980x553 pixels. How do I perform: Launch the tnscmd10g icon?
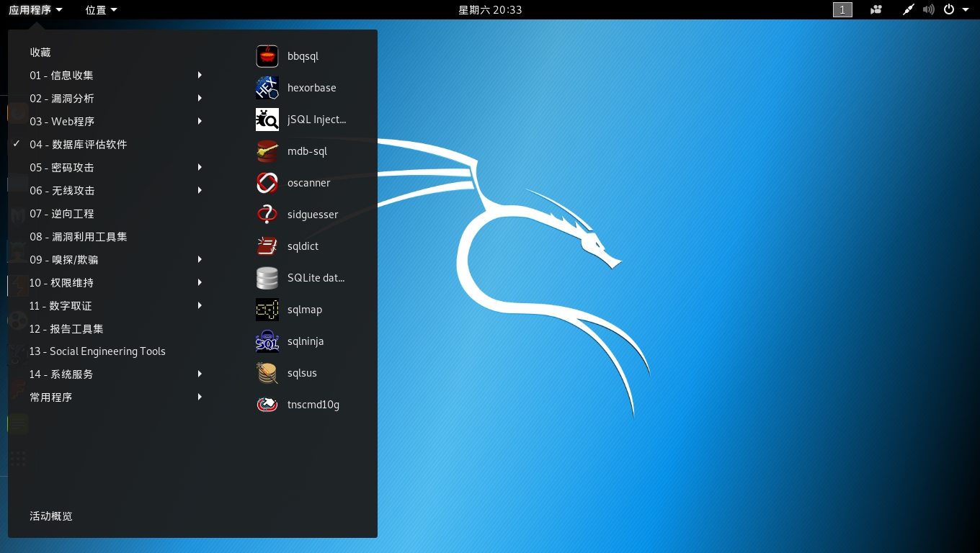pyautogui.click(x=267, y=405)
